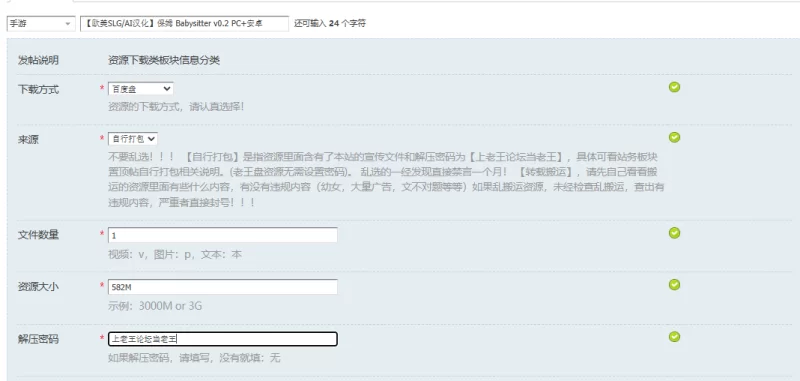Image resolution: width=800 pixels, height=381 pixels.
Task: Click the 示例：3000M or 3G hint
Action: pyautogui.click(x=155, y=306)
